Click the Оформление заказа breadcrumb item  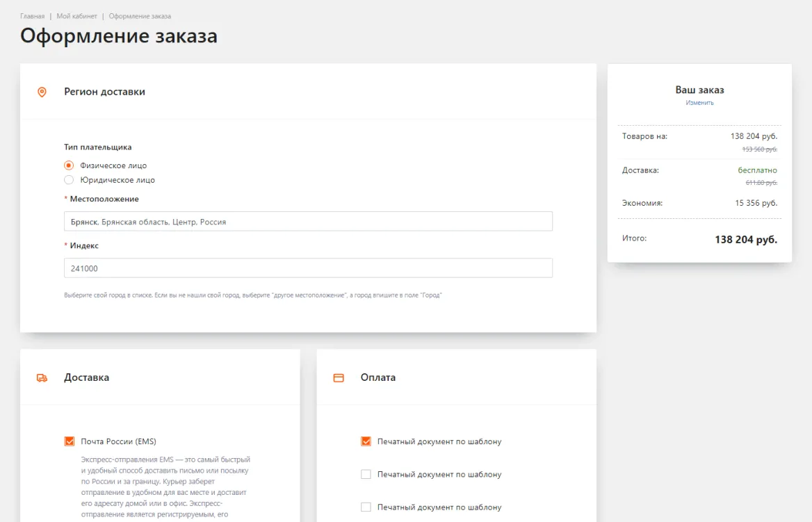pos(140,16)
